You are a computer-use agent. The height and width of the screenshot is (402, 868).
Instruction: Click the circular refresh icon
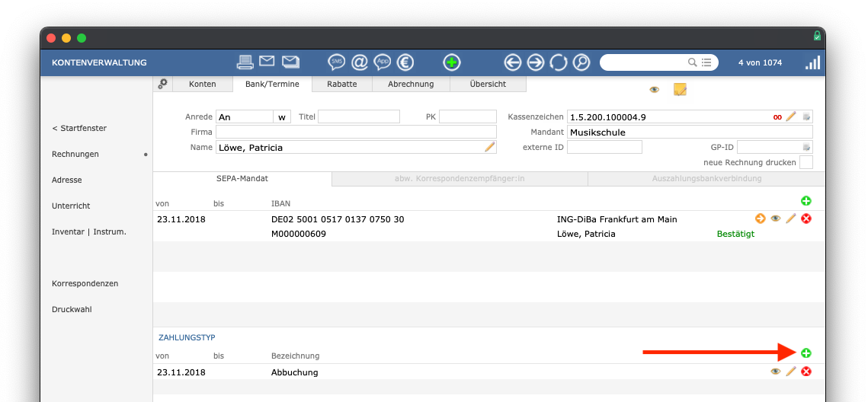[558, 62]
